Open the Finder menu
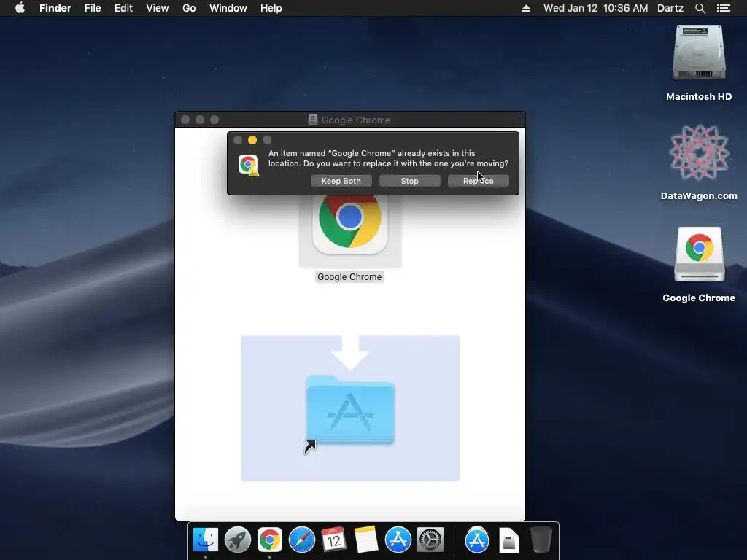The height and width of the screenshot is (560, 747). (x=55, y=8)
